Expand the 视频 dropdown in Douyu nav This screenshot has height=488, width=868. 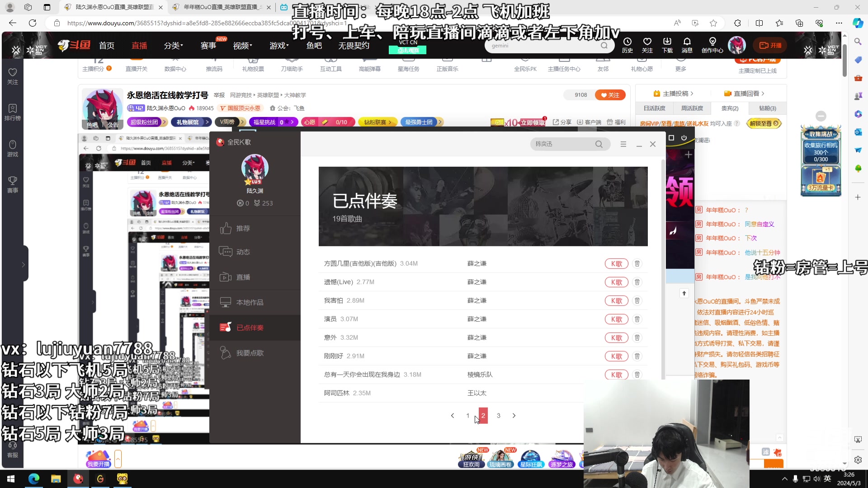[x=242, y=46]
